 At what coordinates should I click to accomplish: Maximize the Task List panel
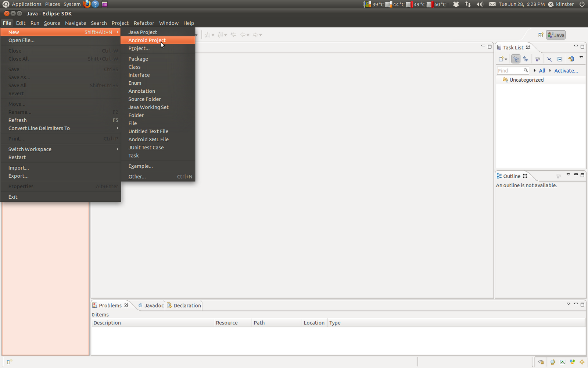click(582, 46)
